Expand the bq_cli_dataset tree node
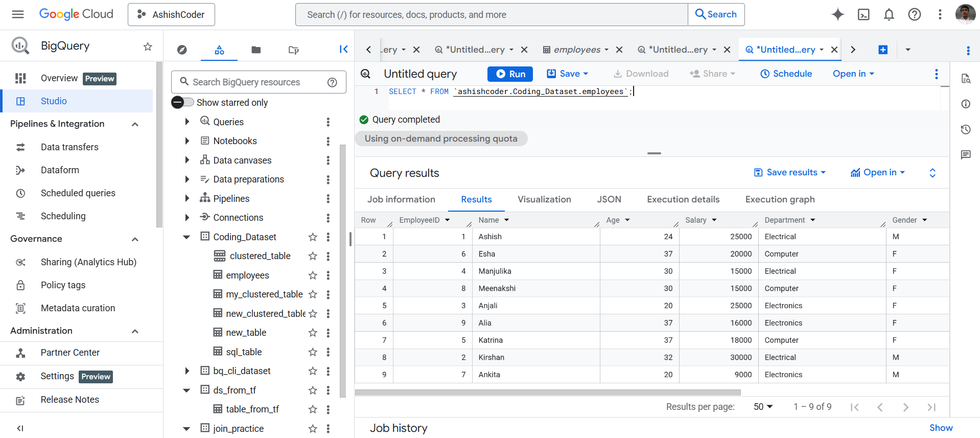 tap(187, 371)
